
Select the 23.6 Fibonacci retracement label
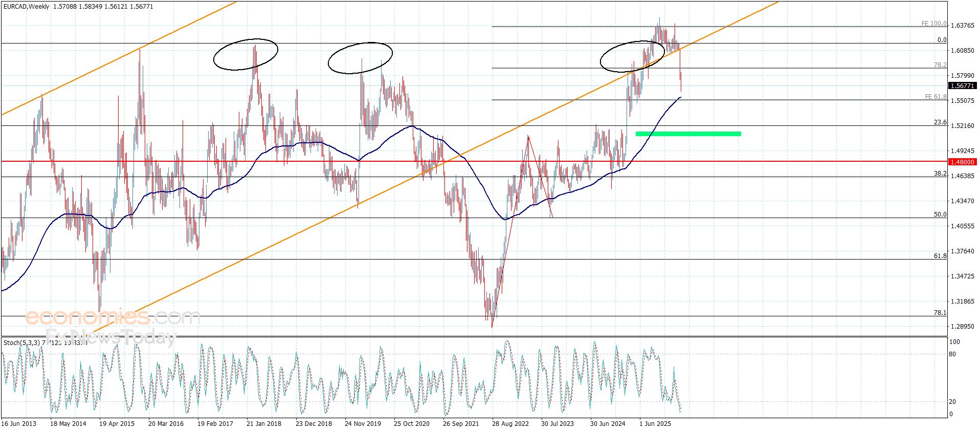(x=940, y=123)
